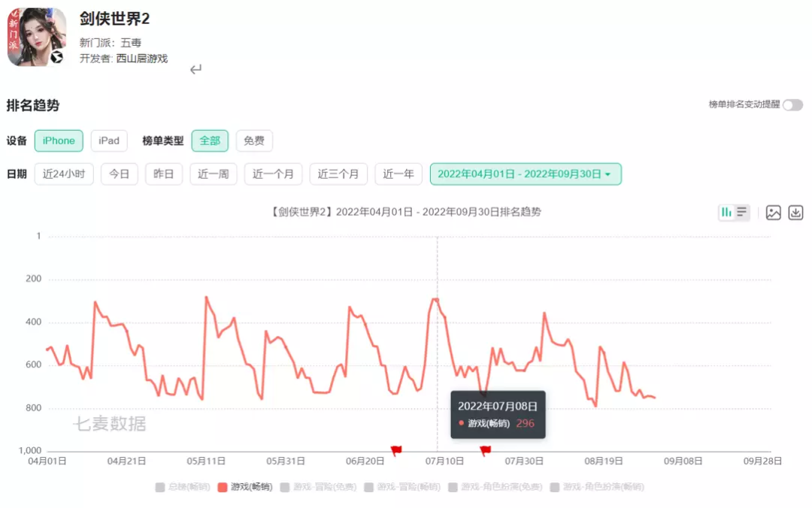Choose the 免费 chart type

pyautogui.click(x=254, y=141)
